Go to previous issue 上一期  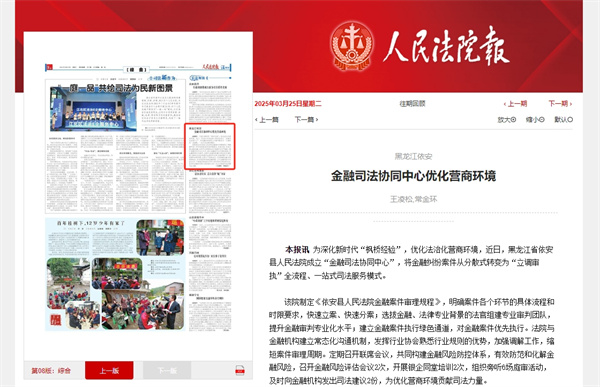[515, 103]
